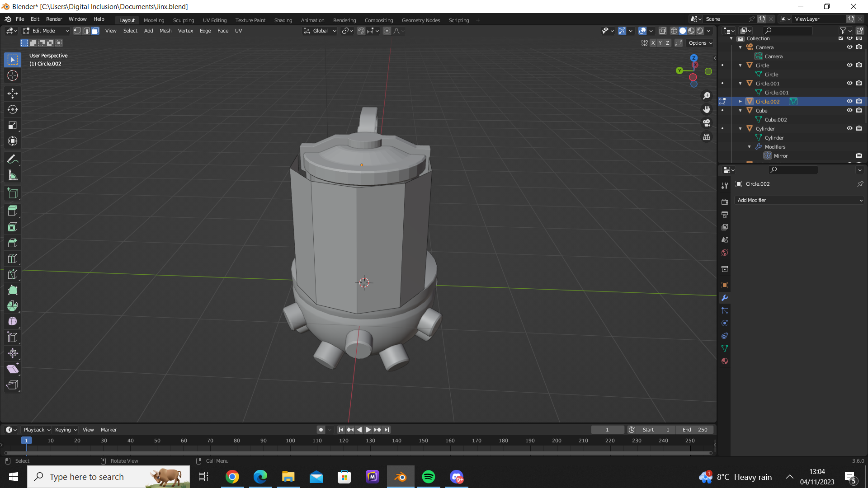868x488 pixels.
Task: Hide the Cube object eye icon
Action: [849, 110]
